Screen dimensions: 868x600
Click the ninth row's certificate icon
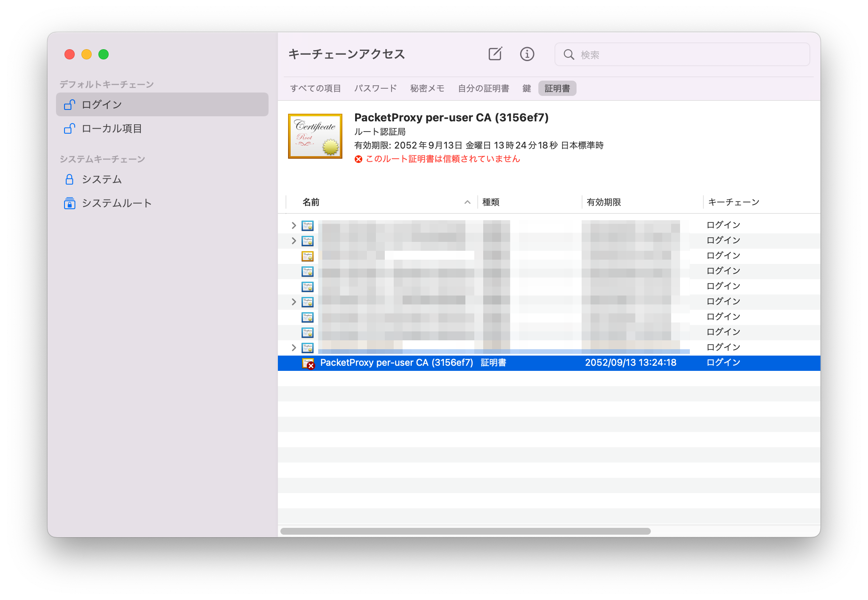tap(308, 348)
